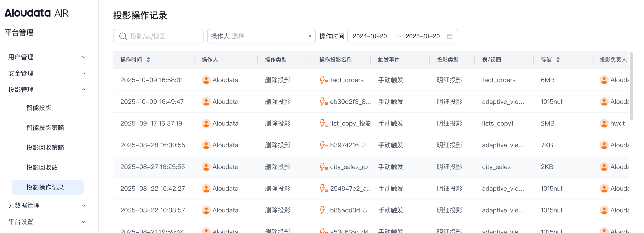
Task: Click the lightning icon beside list_copy_投影
Action: (324, 123)
